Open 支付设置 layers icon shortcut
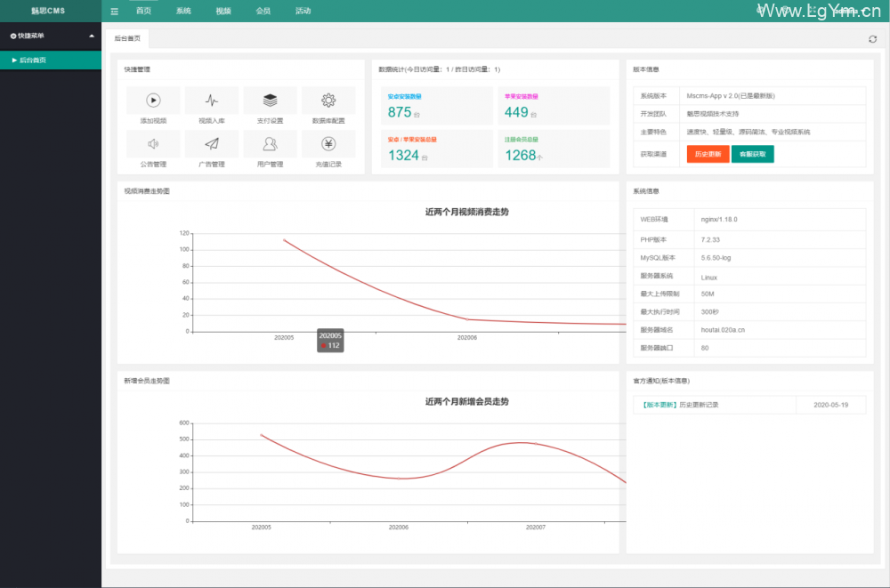 (x=271, y=101)
